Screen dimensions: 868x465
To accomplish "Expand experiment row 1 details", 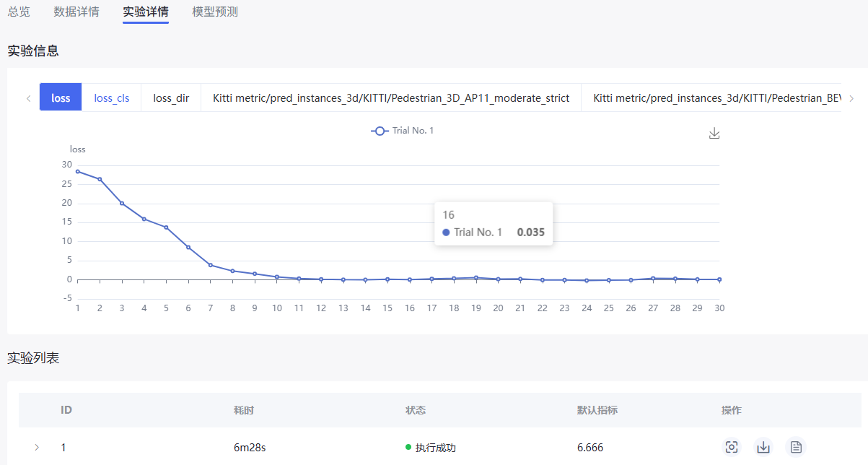I will (37, 448).
